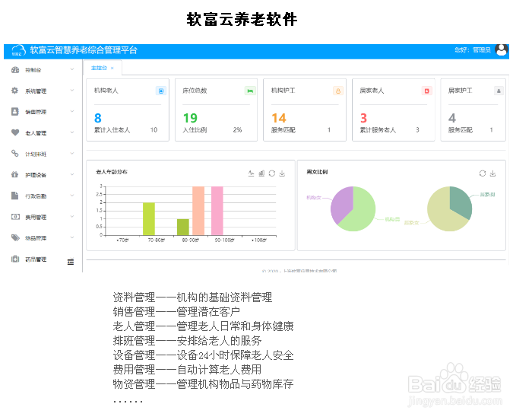
Task: Restore the 男女比例 chart
Action: point(483,173)
